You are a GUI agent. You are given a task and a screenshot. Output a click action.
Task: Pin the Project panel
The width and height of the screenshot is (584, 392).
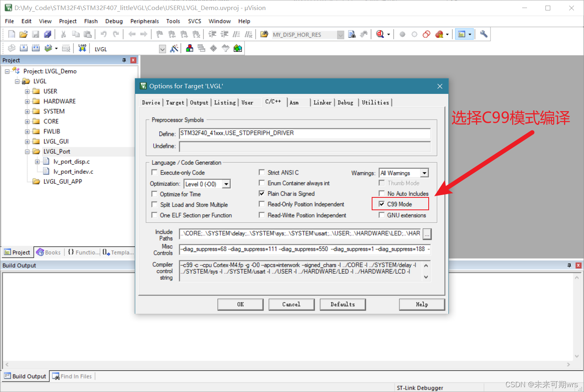[124, 60]
